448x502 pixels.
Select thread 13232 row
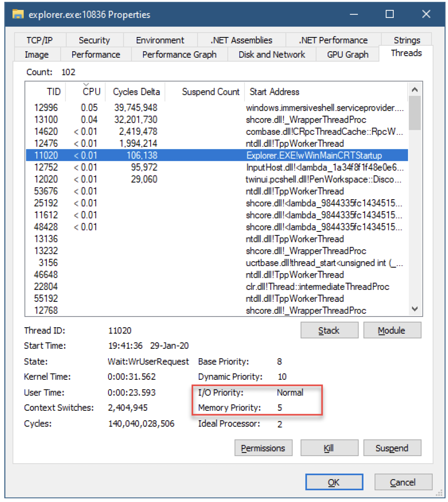pos(217,251)
